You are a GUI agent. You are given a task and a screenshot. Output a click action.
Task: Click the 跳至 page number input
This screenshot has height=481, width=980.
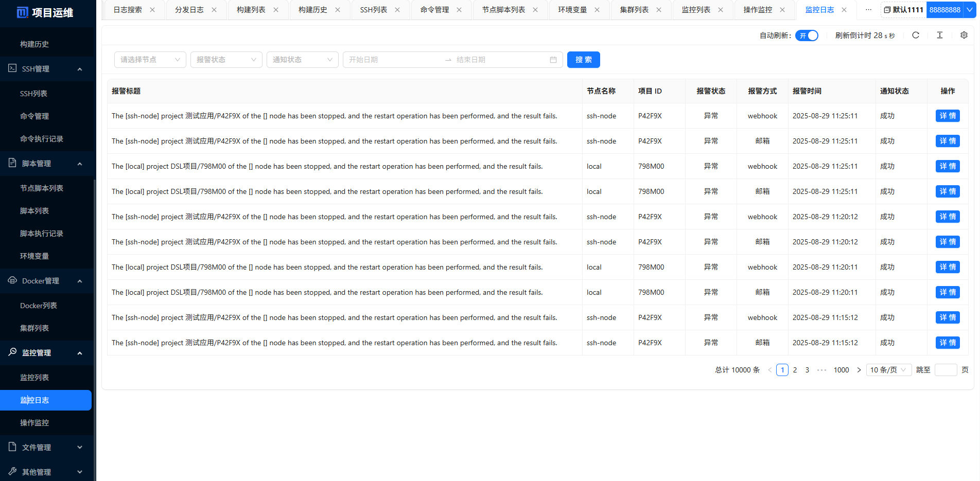[946, 370]
